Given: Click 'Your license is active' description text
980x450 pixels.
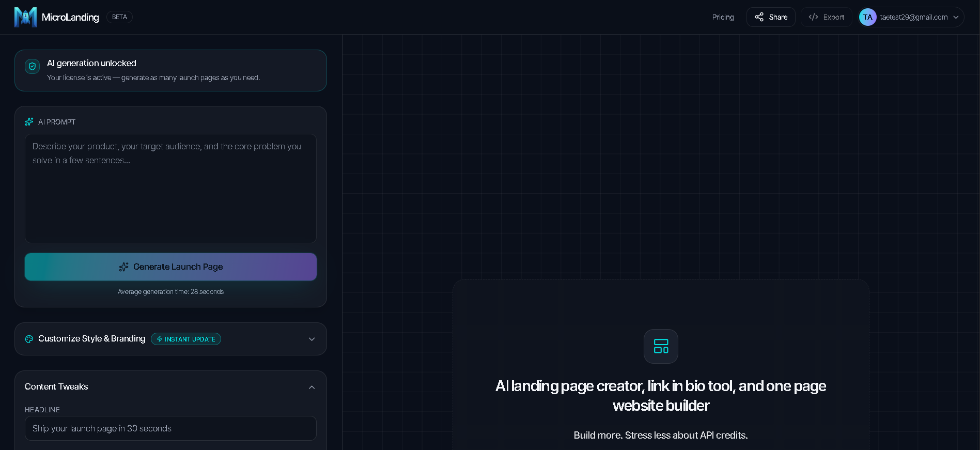Looking at the screenshot, I should [x=153, y=77].
